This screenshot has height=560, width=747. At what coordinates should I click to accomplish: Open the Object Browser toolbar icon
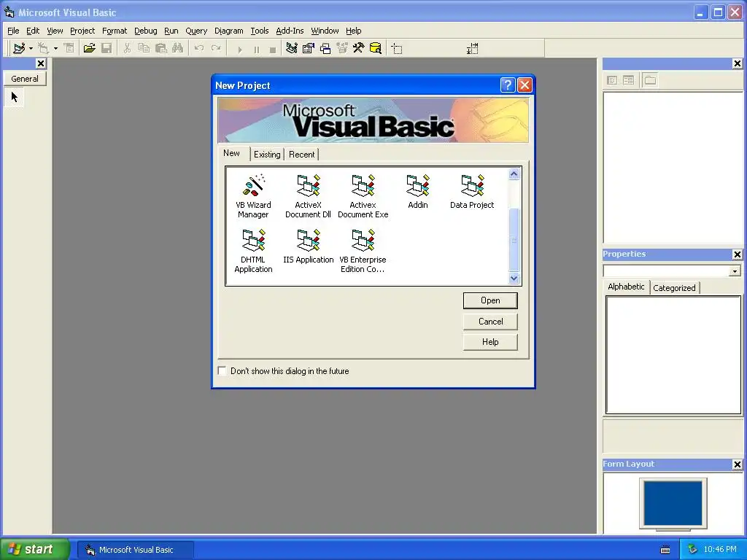click(x=342, y=48)
